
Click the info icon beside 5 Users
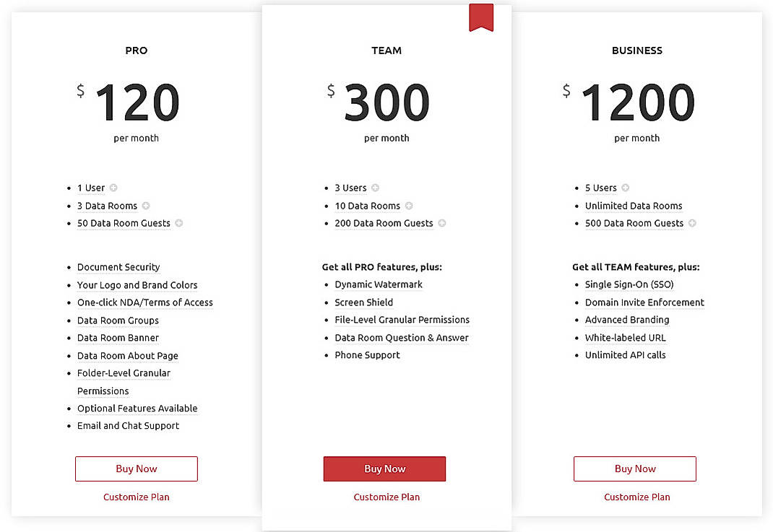[x=625, y=188]
